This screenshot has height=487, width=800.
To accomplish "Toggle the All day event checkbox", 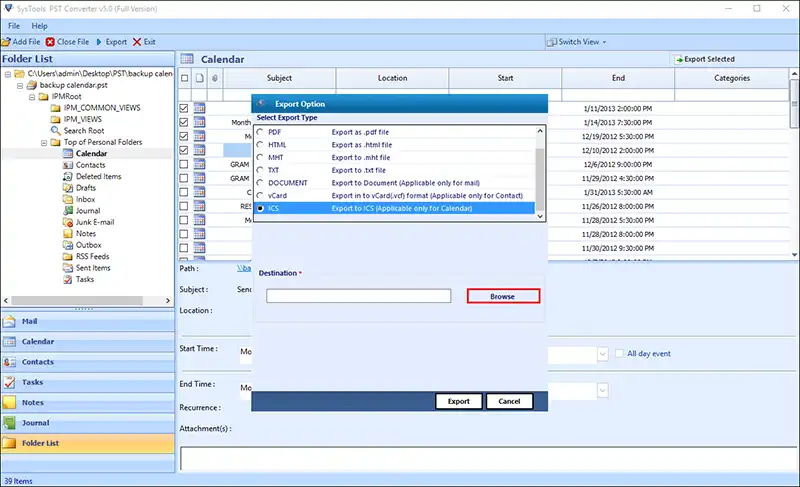I will tap(619, 353).
